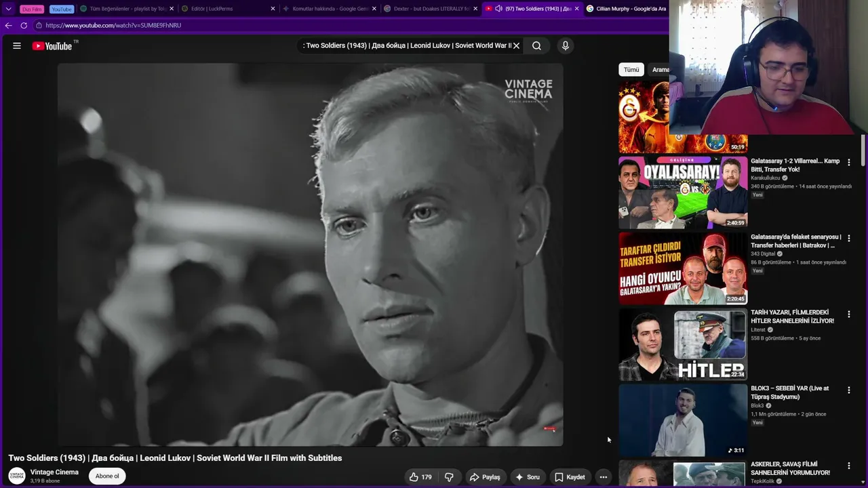868x488 pixels.
Task: Click the 'Soru' ask button
Action: 527,477
